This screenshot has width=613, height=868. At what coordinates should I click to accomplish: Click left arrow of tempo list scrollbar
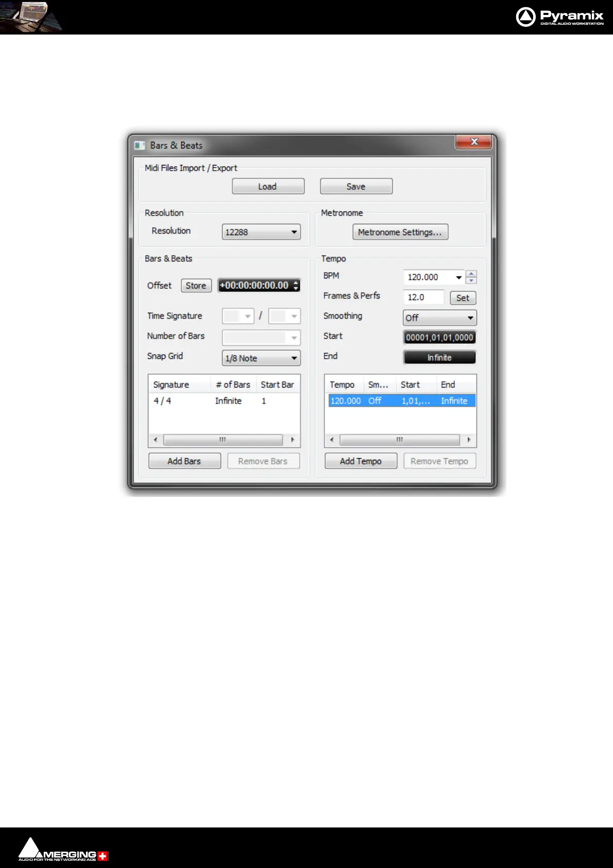pyautogui.click(x=332, y=440)
